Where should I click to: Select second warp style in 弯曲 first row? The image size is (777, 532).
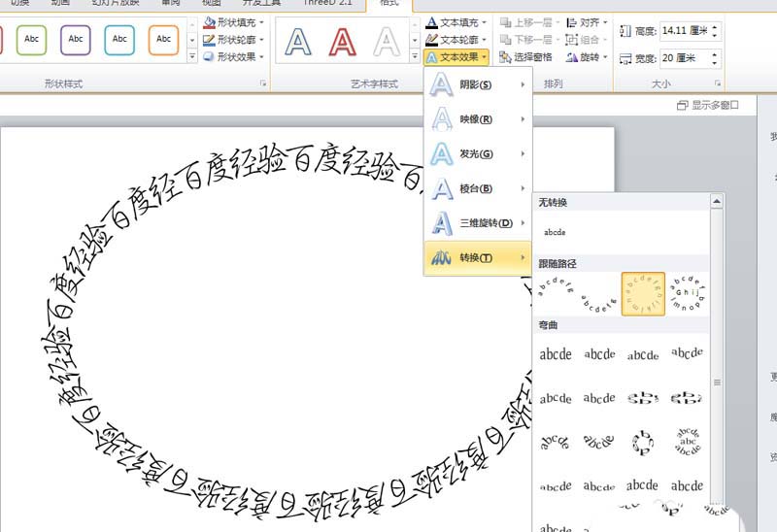pyautogui.click(x=599, y=354)
